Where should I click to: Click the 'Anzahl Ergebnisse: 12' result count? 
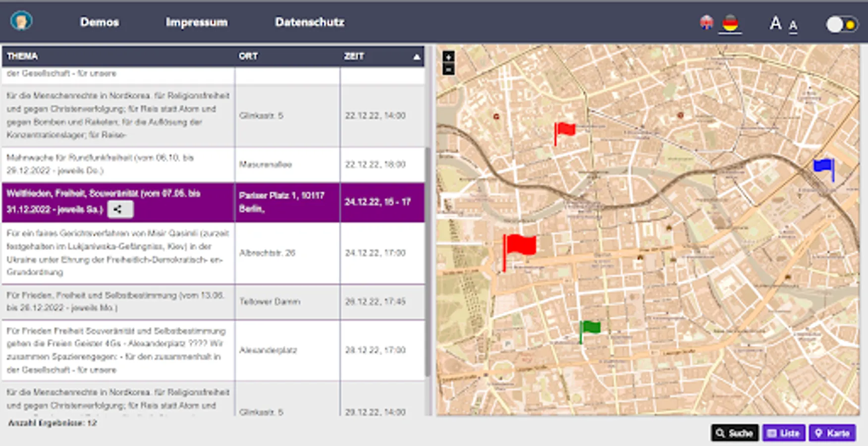point(53,423)
